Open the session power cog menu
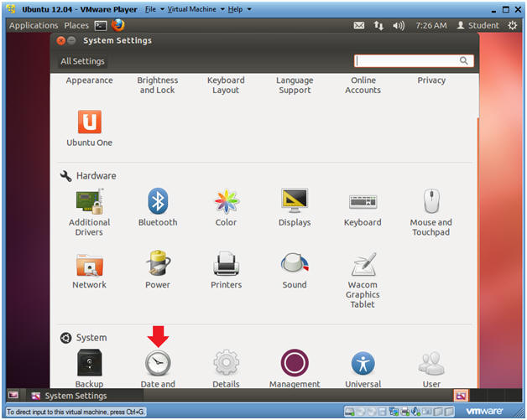Viewport: 527px width, 420px height. (512, 25)
